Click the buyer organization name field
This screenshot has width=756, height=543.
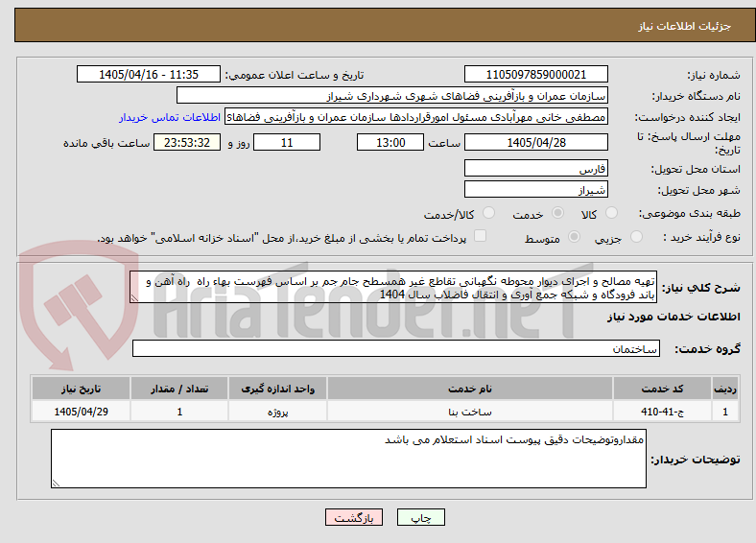(392, 96)
